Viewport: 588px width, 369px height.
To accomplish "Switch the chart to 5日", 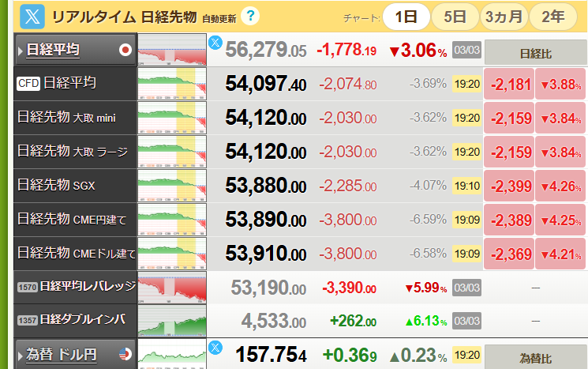I will tap(455, 17).
